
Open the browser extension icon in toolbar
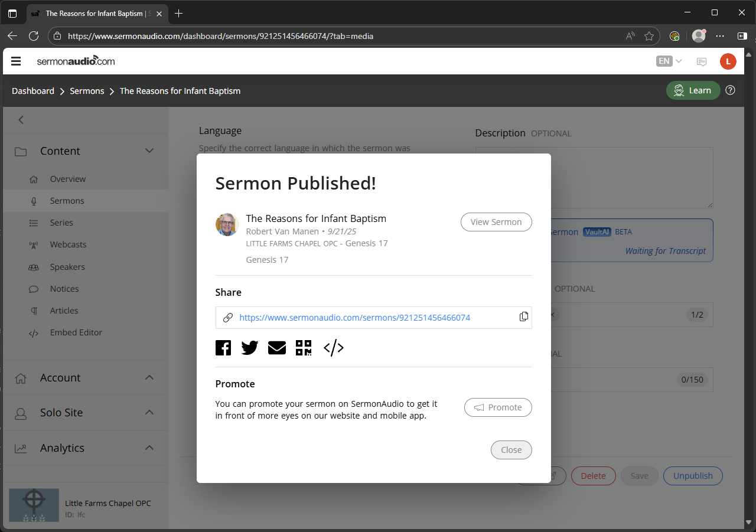(674, 36)
